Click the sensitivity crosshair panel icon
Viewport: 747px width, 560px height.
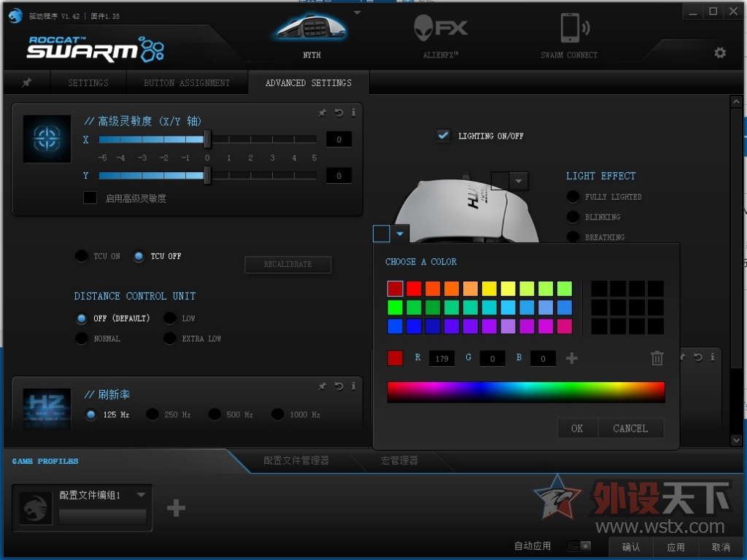47,139
